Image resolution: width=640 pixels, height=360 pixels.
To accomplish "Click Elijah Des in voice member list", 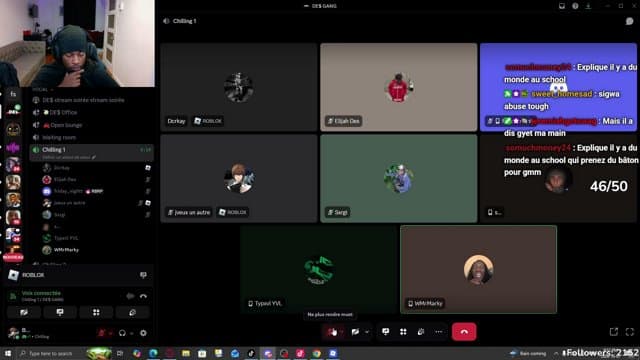I will pos(97,180).
